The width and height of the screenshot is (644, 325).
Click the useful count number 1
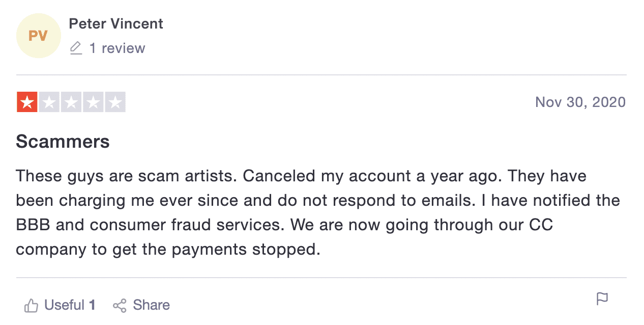[93, 305]
